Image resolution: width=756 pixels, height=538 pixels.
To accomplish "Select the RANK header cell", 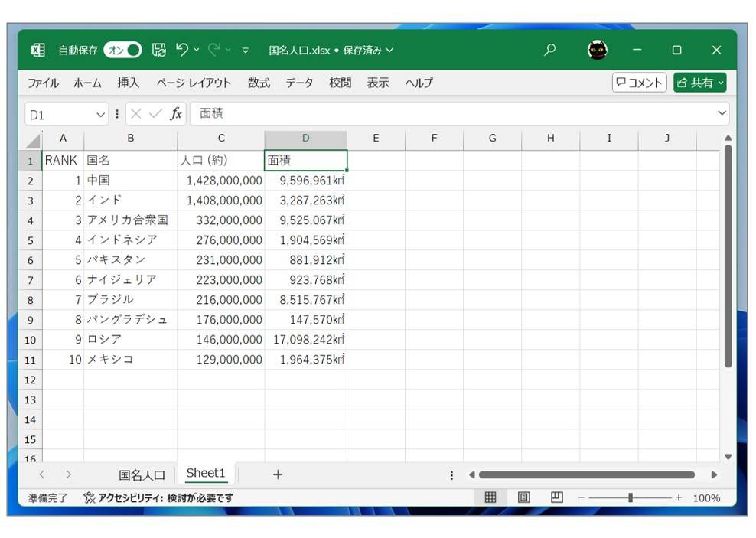I will click(x=64, y=161).
